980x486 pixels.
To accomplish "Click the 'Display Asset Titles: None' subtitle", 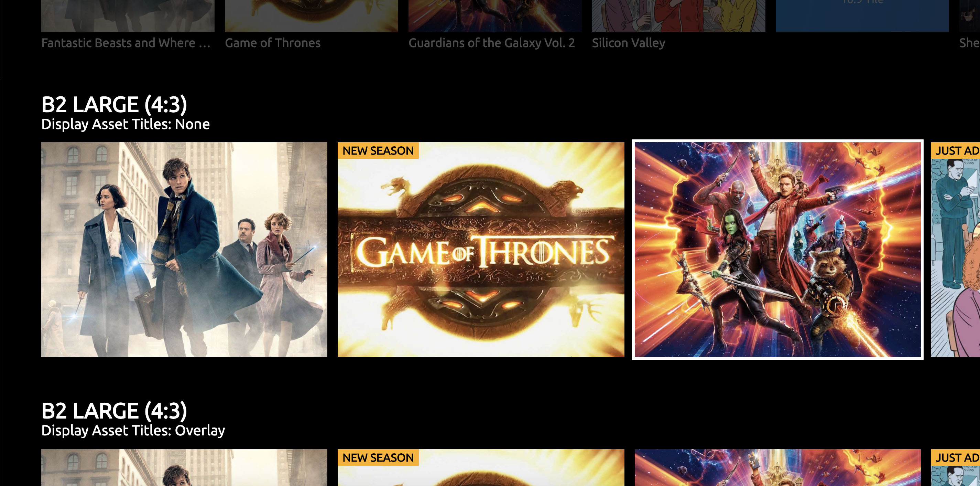I will click(126, 124).
